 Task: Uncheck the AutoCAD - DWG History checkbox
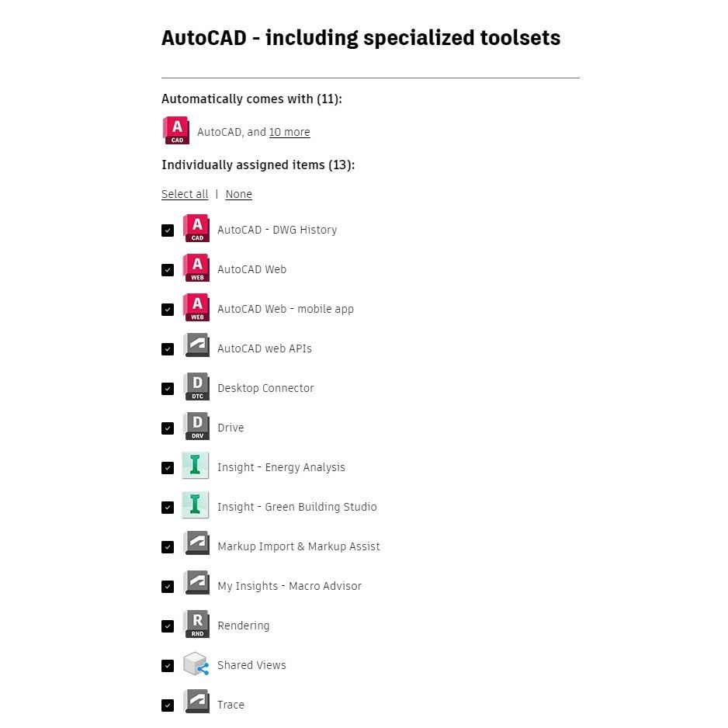tap(168, 231)
